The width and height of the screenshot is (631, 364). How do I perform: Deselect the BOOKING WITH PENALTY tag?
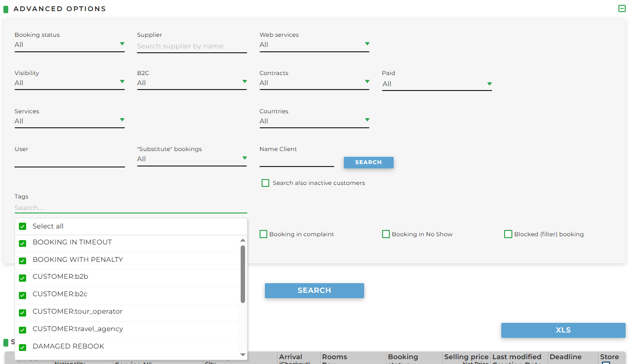point(22,260)
